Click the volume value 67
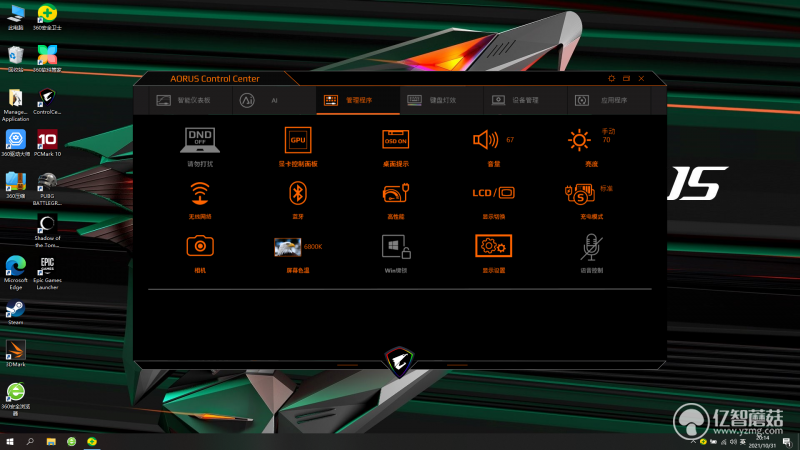Viewport: 800px width, 450px height. (510, 139)
